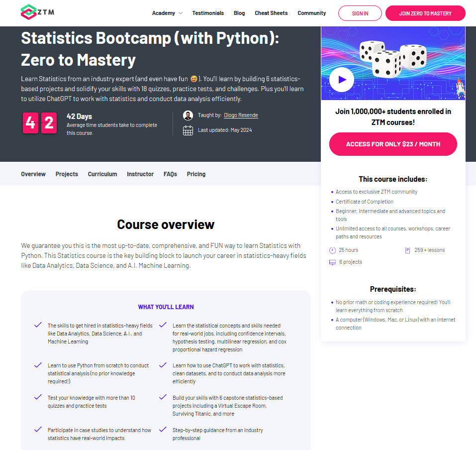Click 'Unlimited access to all courses' item

(393, 232)
